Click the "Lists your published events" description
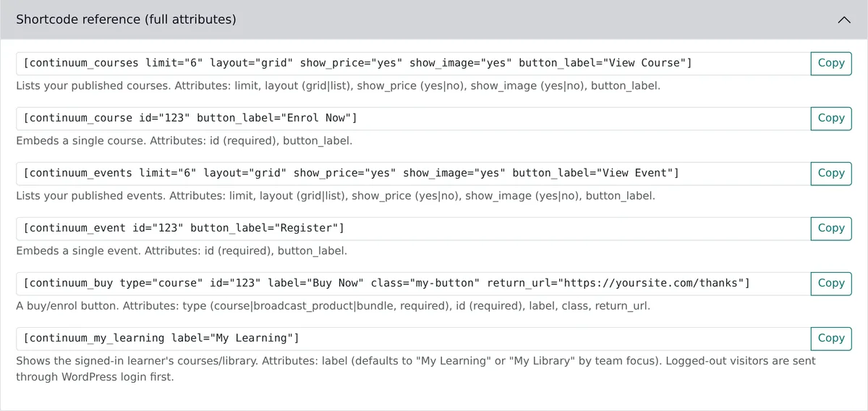This screenshot has width=868, height=411. pyautogui.click(x=336, y=195)
